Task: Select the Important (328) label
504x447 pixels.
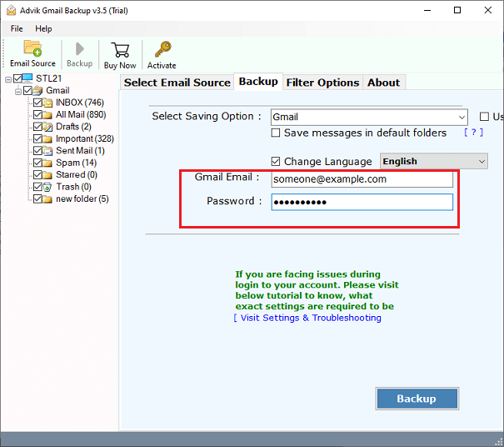Action: tap(85, 138)
